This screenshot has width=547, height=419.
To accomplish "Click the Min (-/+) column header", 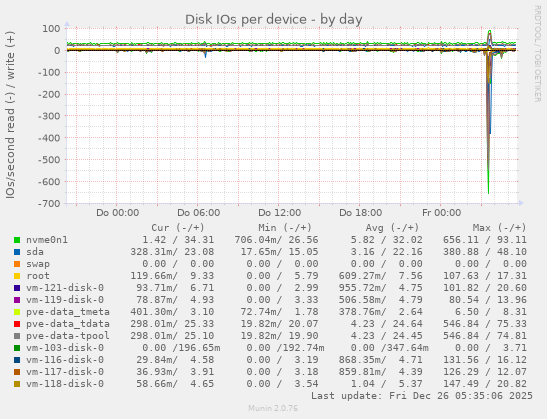I will [285, 228].
